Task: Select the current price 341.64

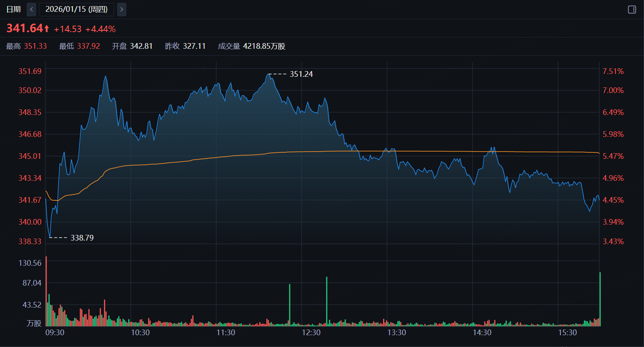Action: [25, 28]
